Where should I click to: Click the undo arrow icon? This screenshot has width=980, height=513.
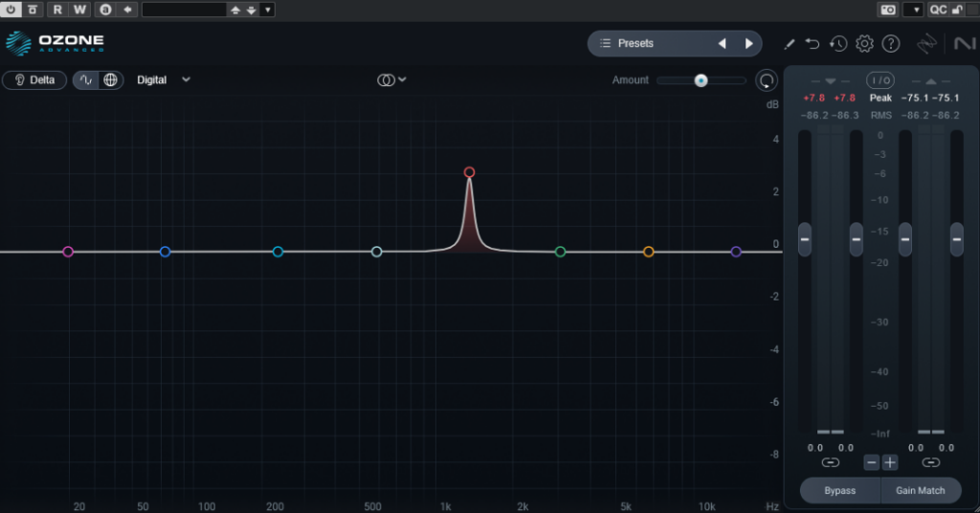(x=813, y=44)
